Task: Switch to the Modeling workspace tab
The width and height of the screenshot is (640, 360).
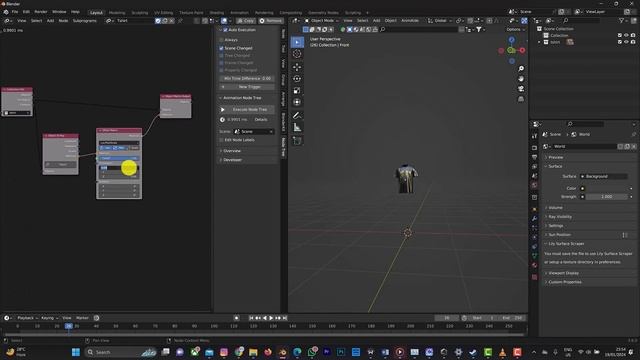Action: click(x=117, y=13)
